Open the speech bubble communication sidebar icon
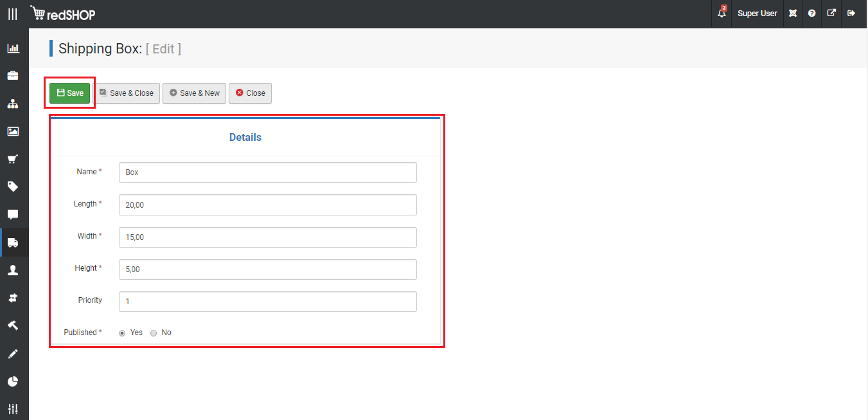Image resolution: width=868 pixels, height=420 pixels. point(13,214)
